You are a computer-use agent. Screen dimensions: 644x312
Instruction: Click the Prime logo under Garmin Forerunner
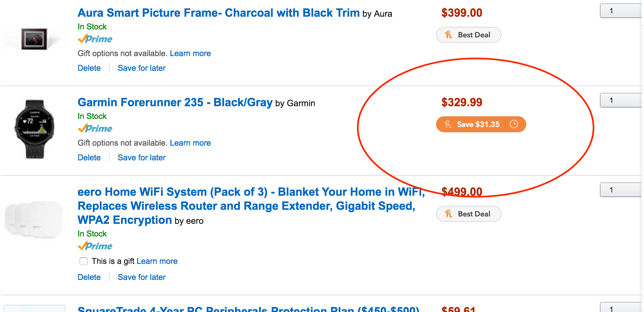(x=95, y=129)
